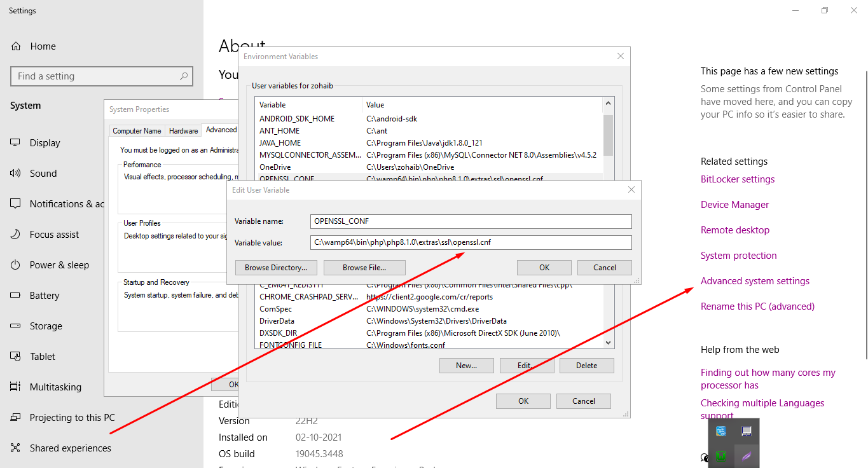868x468 pixels.
Task: Click Delete user variable button
Action: pos(587,366)
